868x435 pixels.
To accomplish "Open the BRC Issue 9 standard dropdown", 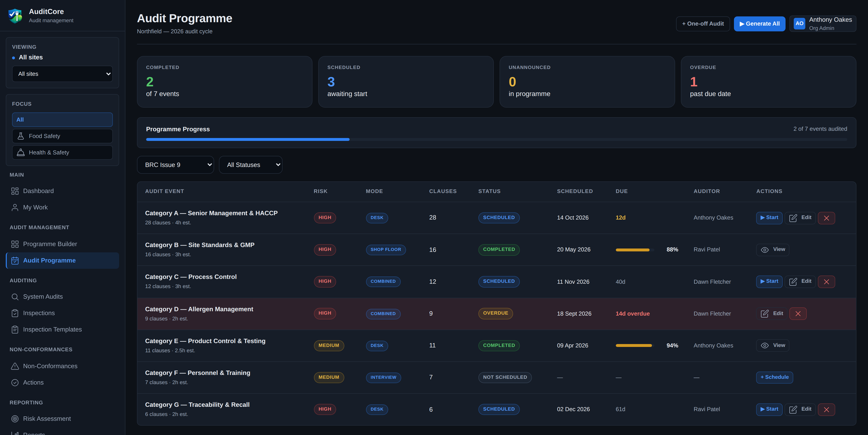I will [x=175, y=165].
